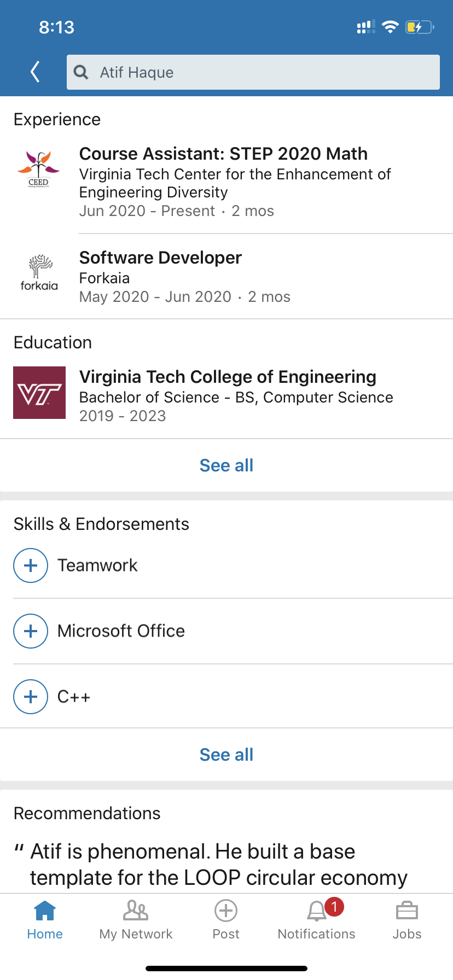
Task: Open the My Network tab
Action: 136,919
